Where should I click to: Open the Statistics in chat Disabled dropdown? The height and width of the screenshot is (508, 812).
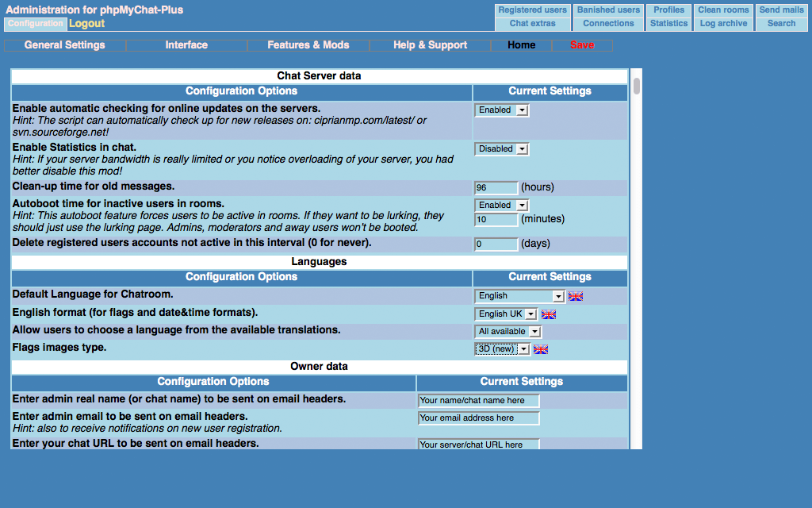[x=501, y=149]
